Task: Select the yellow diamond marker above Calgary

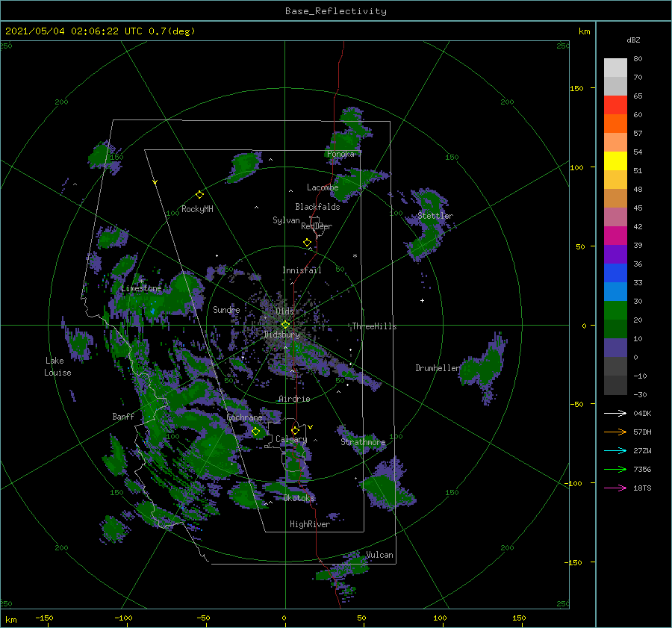Action: [295, 430]
